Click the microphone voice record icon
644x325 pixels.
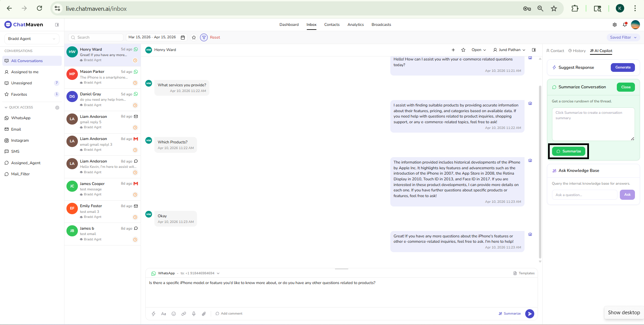(x=194, y=314)
